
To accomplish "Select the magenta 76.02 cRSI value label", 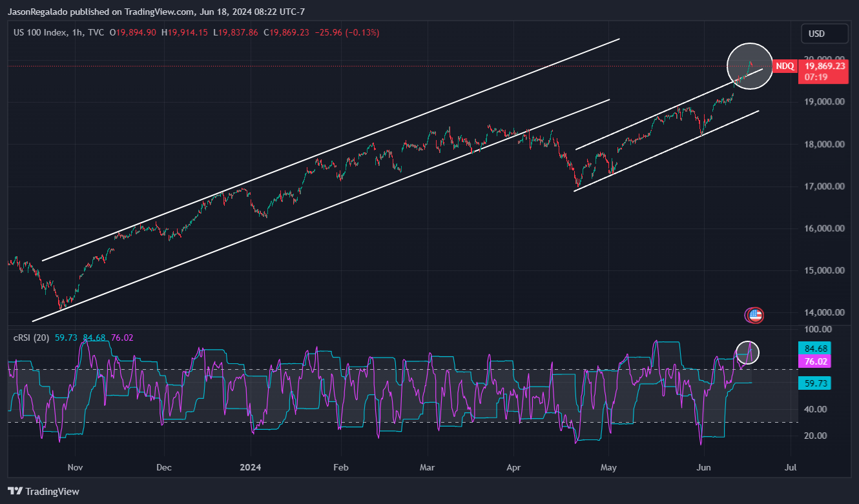I will coord(818,361).
